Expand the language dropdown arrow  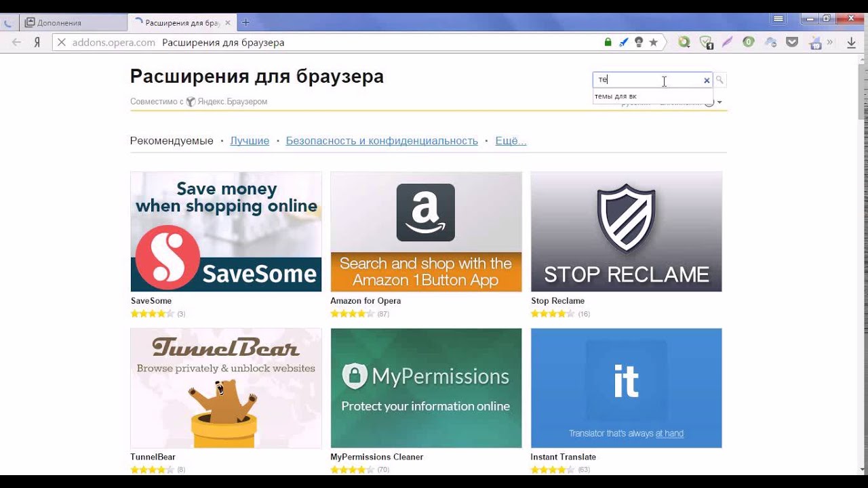click(719, 102)
